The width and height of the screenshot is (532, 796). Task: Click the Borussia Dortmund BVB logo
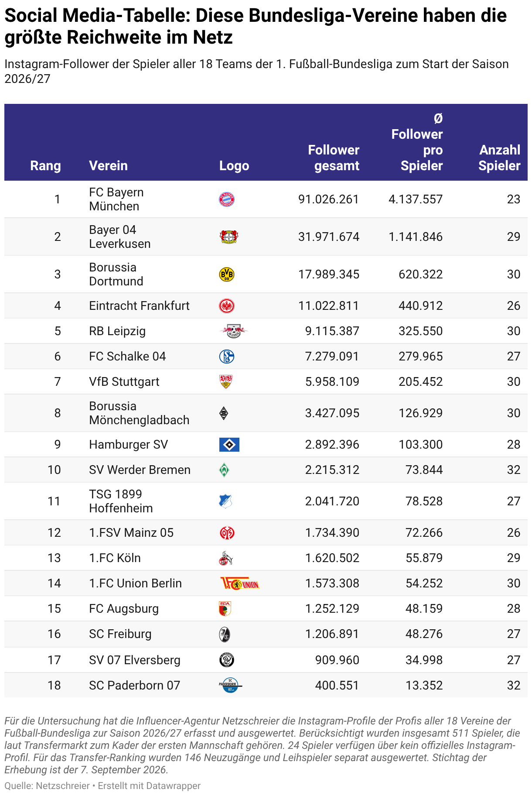point(227,274)
